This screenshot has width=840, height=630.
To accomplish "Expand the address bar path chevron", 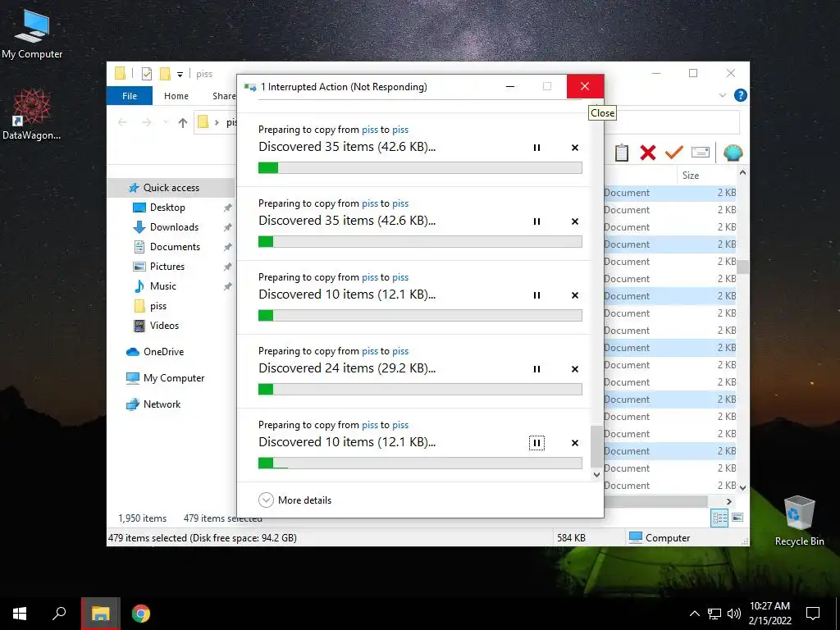I will 217,123.
